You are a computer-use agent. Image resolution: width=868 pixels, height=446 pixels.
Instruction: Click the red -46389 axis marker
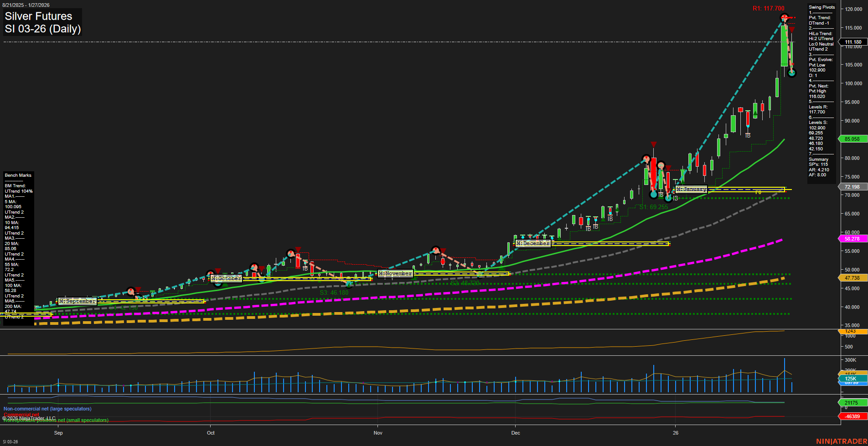click(x=852, y=416)
